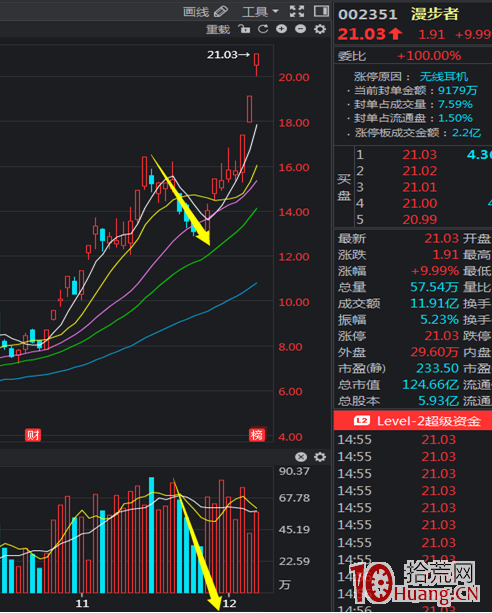Viewport: 492px width, 613px height.
Task: Click month 12 date axis label
Action: 230,604
